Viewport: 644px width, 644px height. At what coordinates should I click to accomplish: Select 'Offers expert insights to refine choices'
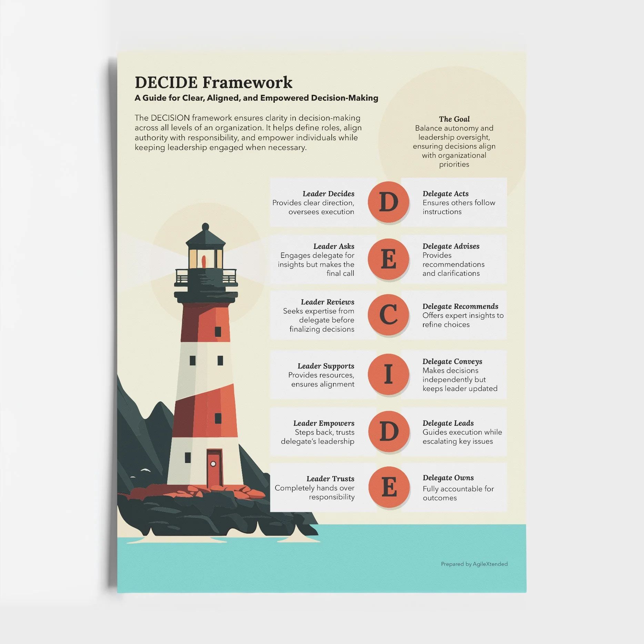pyautogui.click(x=463, y=320)
